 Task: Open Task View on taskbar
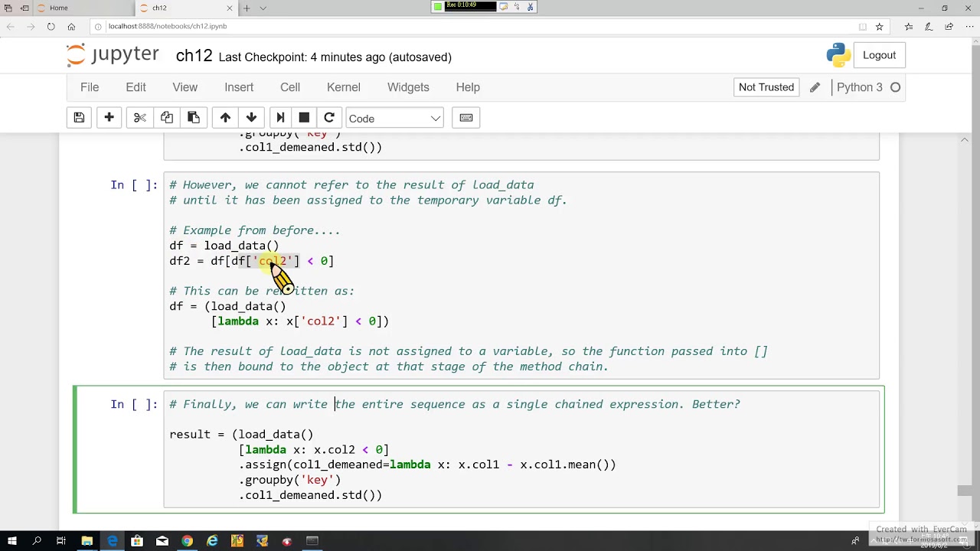click(61, 541)
